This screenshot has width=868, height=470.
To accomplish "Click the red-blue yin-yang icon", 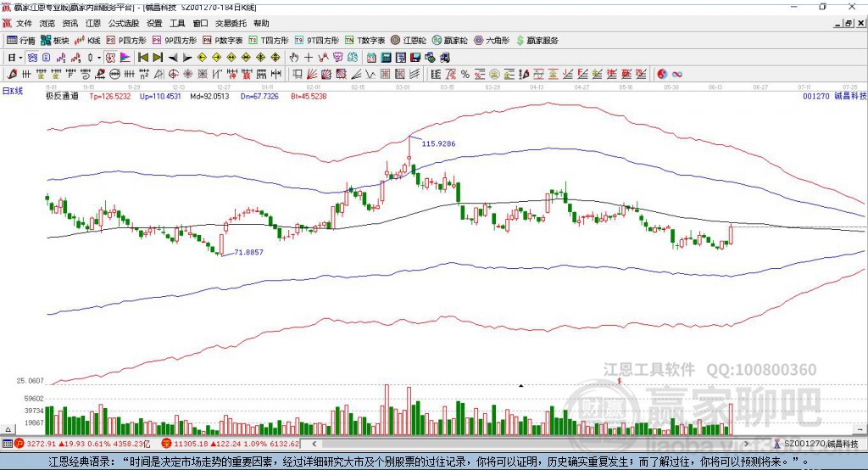I will tap(662, 75).
